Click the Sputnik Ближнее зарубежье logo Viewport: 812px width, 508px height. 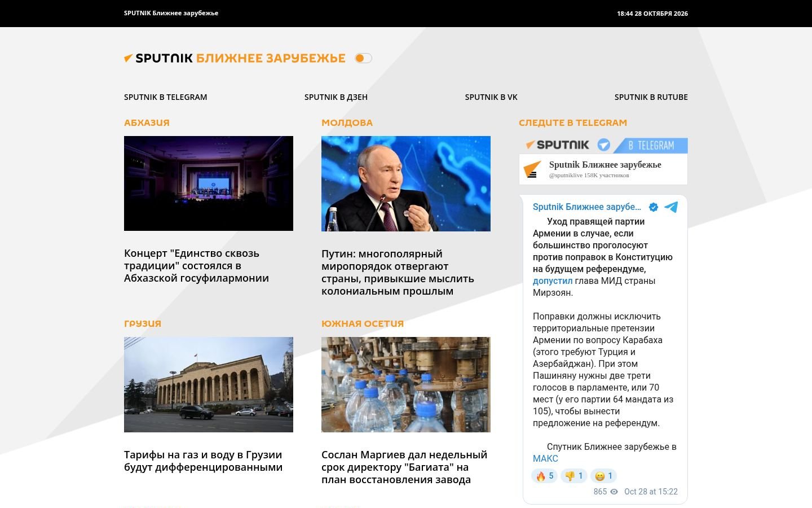pyautogui.click(x=235, y=58)
